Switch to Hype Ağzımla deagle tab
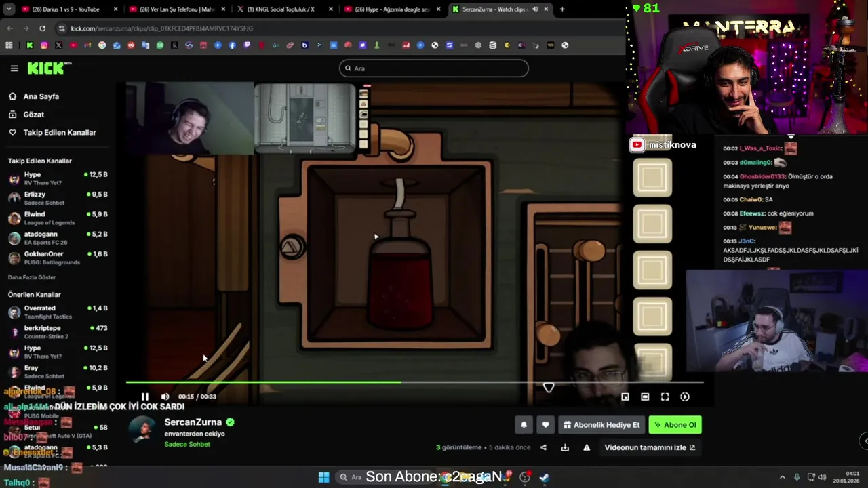The height and width of the screenshot is (488, 868). [x=391, y=9]
